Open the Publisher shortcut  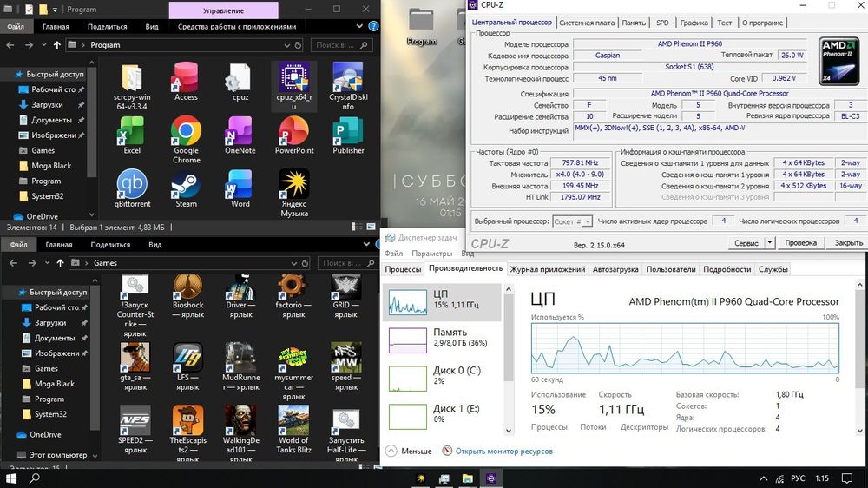348,135
